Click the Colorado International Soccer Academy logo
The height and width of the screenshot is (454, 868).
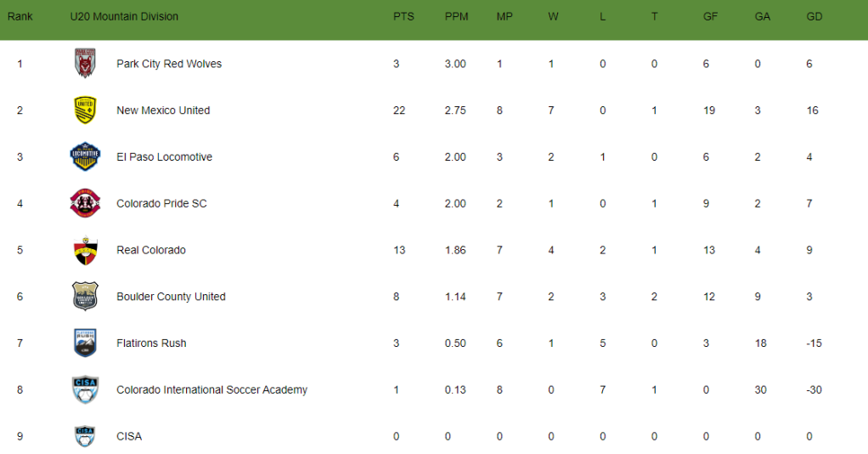click(x=85, y=389)
